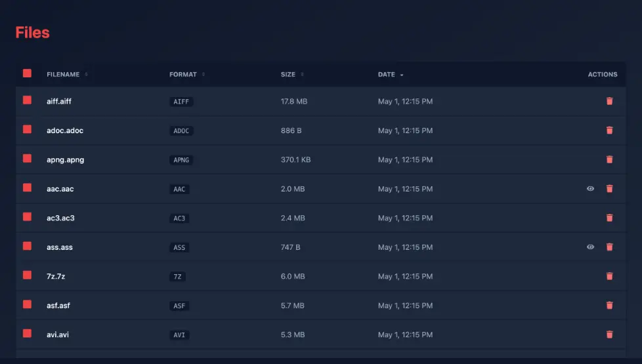Toggle checkbox for avi.avi
642x364 pixels.
tap(27, 333)
